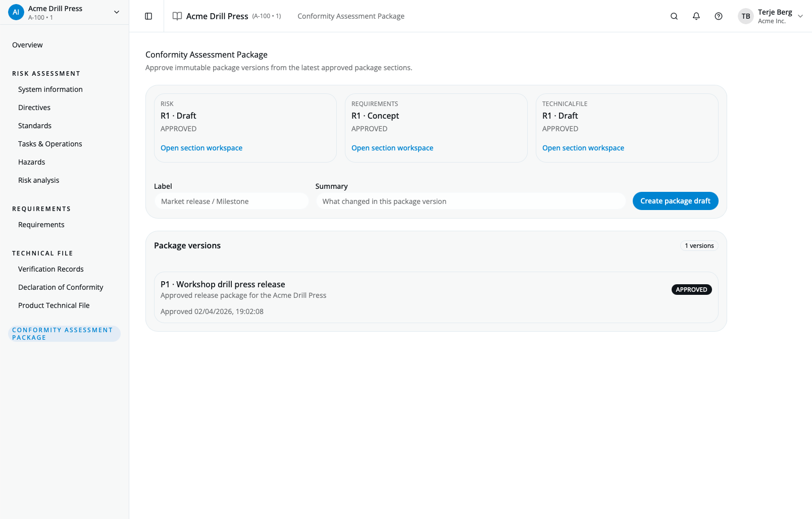Open section workspace for Technicalfile card
The width and height of the screenshot is (812, 519).
coord(583,148)
